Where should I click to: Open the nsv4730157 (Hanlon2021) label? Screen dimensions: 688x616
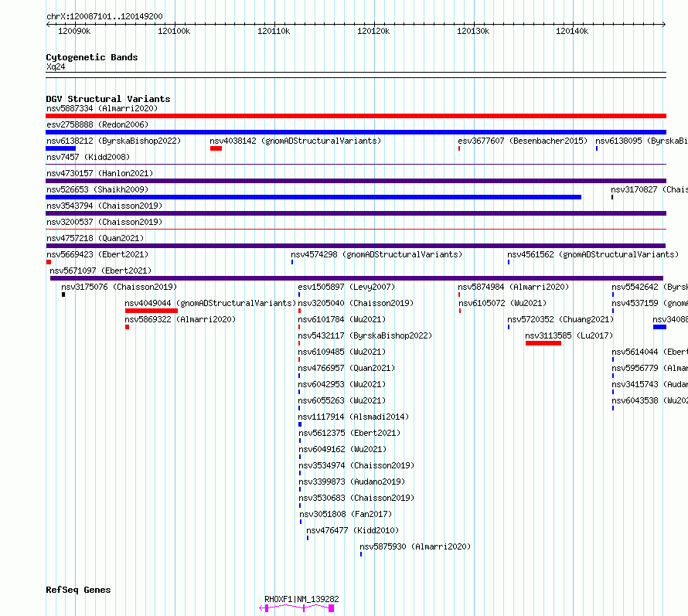point(100,173)
